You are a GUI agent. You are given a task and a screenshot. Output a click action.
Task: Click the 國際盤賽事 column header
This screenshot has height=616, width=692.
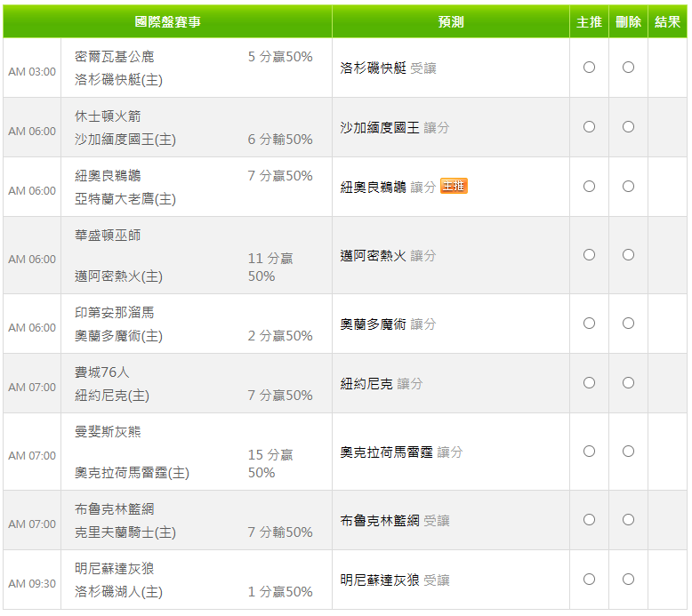tap(168, 21)
